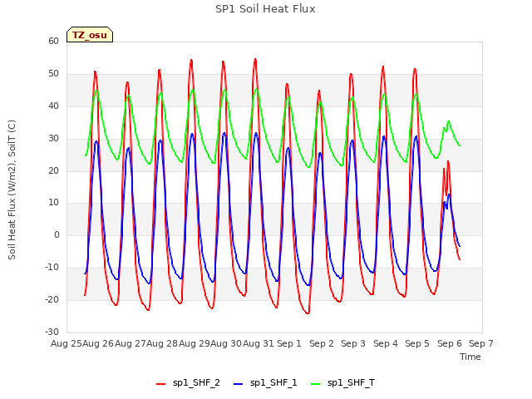Image resolution: width=532 pixels, height=399 pixels.
Task: Click the Sep 1 x-axis tick label
Action: pos(289,343)
